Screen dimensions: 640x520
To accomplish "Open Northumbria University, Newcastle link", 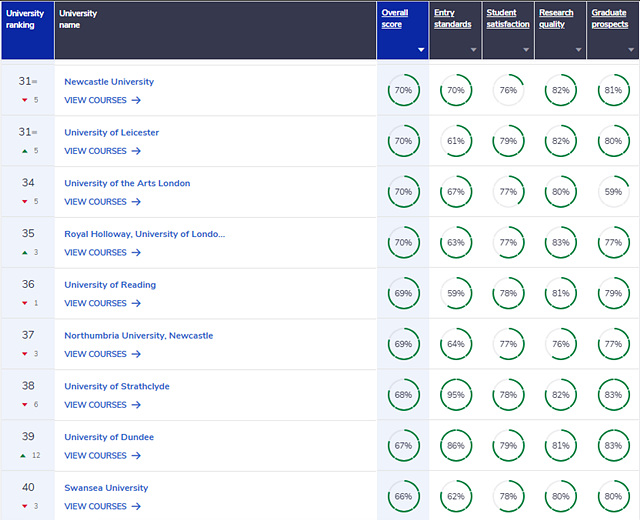I will click(138, 336).
